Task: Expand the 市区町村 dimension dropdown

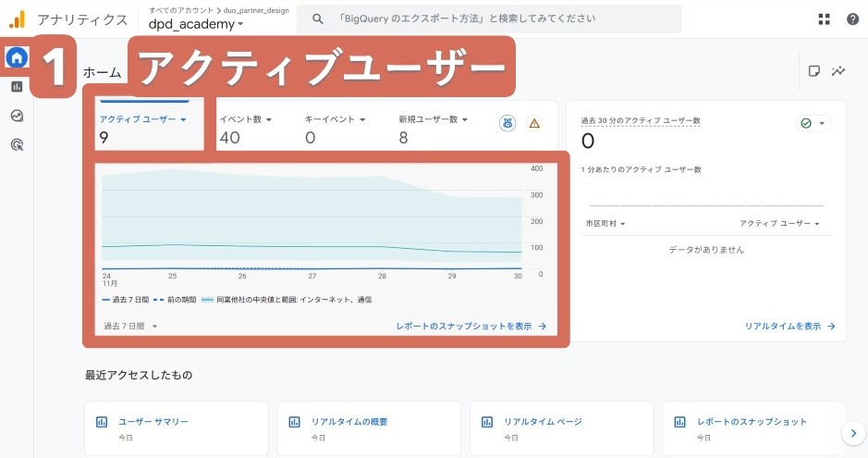Action: click(605, 224)
